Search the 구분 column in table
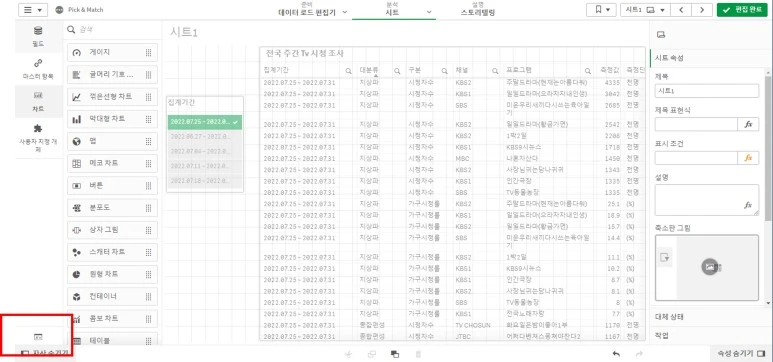773x362 pixels. click(x=444, y=71)
